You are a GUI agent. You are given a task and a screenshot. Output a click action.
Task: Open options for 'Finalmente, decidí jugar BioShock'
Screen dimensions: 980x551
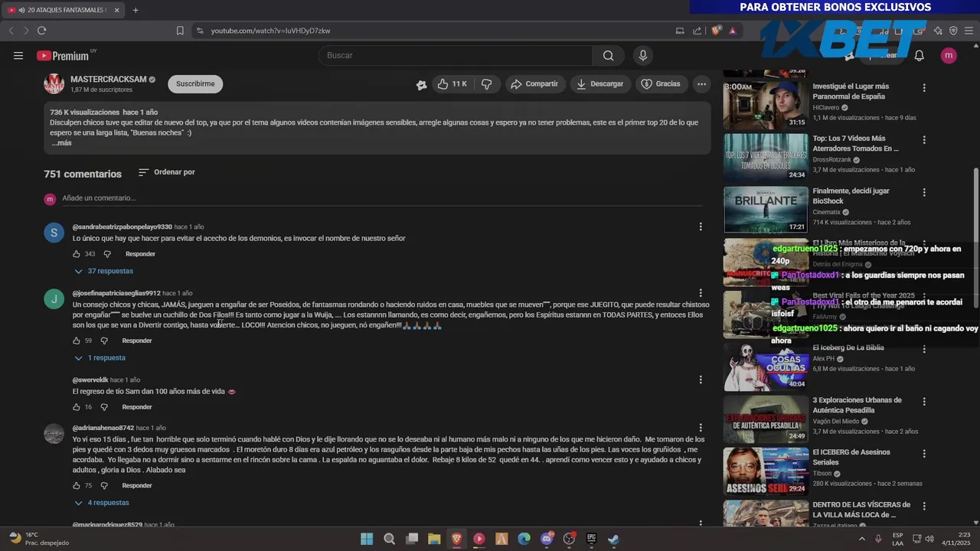point(924,192)
